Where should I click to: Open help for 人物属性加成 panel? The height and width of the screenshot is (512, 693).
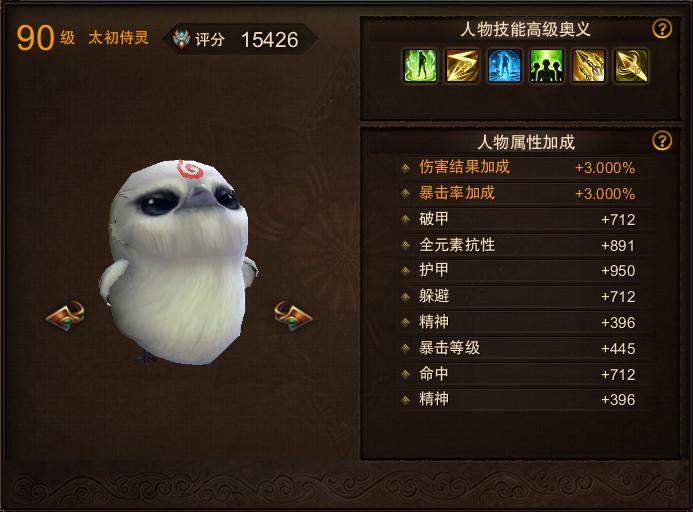pos(662,141)
